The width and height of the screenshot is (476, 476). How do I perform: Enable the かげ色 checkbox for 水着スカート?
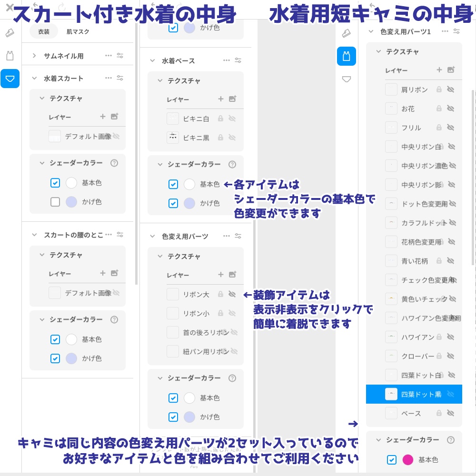tap(55, 202)
